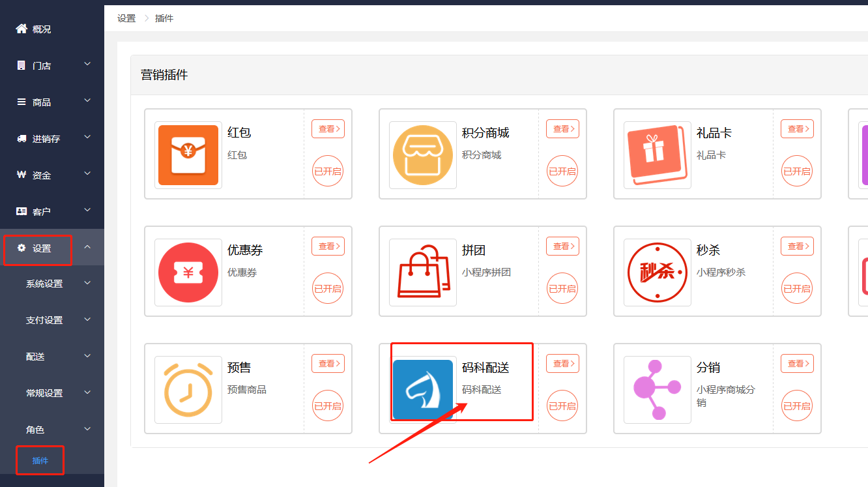868x487 pixels.
Task: Click the 预售商品 description text
Action: click(247, 390)
